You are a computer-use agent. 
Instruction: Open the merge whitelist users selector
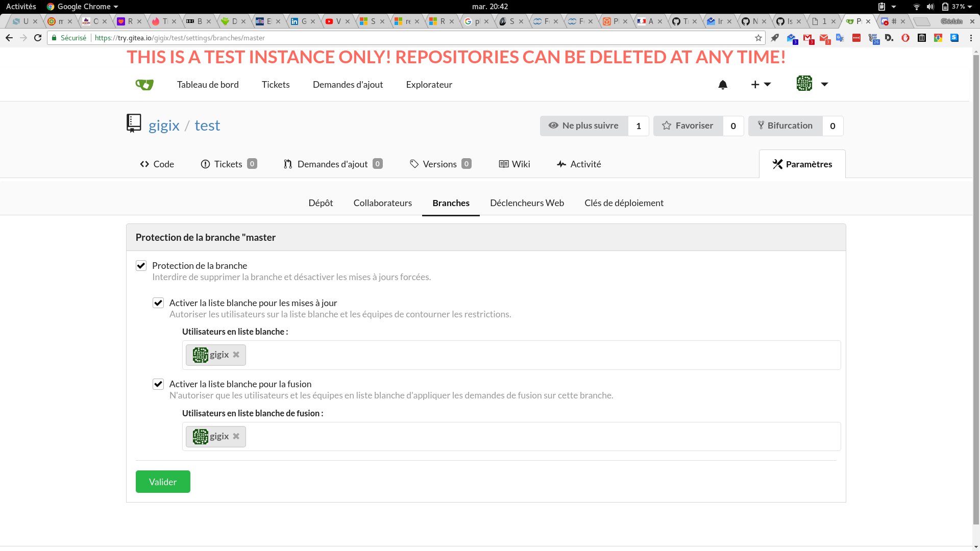click(x=511, y=437)
